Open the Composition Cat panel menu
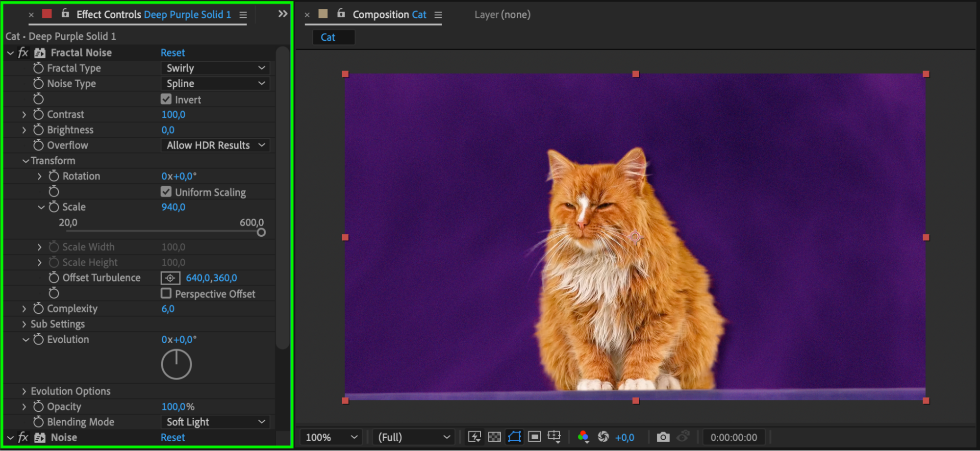980x451 pixels. (x=438, y=15)
